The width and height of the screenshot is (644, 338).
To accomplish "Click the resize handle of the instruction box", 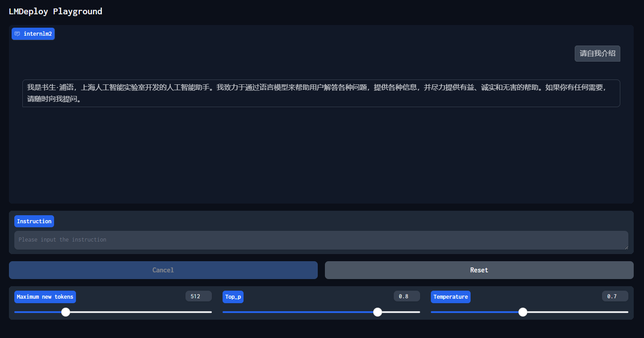I will pyautogui.click(x=626, y=247).
